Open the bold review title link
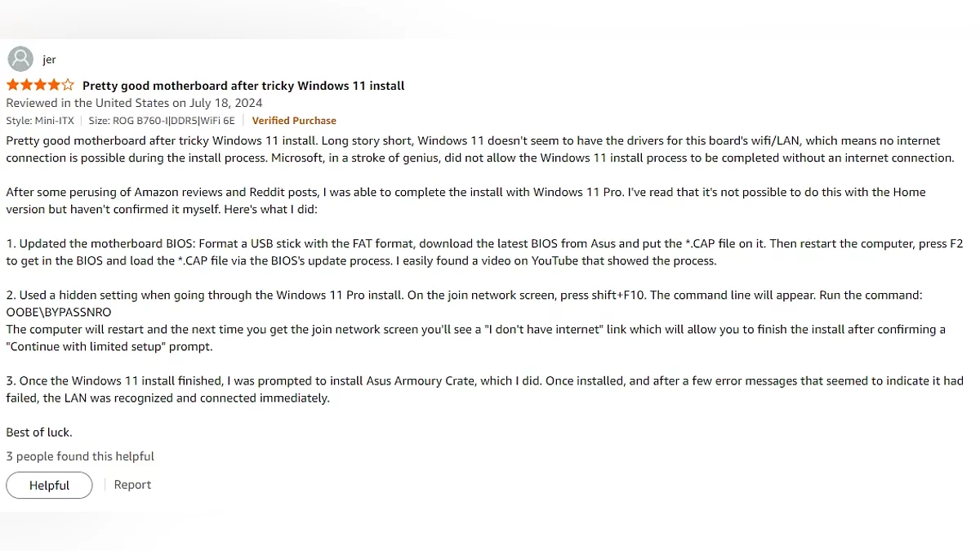Image resolution: width=980 pixels, height=551 pixels. [243, 86]
